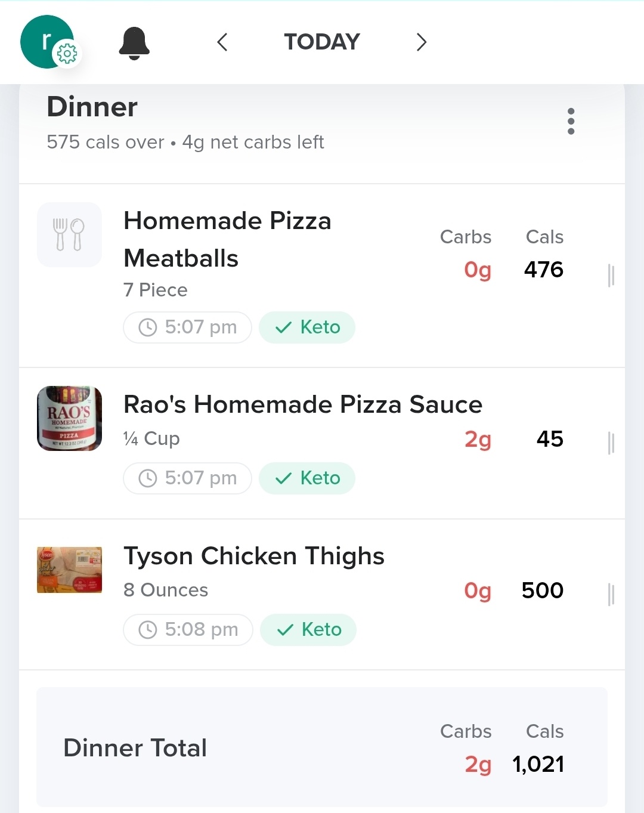The width and height of the screenshot is (644, 813).
Task: Tap the Rao's pizza sauce jar thumbnail
Action: (x=69, y=418)
